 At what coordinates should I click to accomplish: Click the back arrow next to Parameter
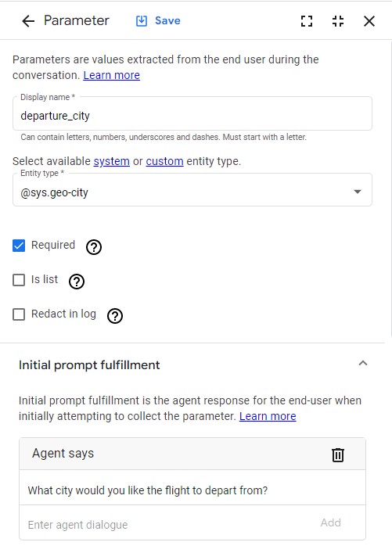pyautogui.click(x=28, y=21)
